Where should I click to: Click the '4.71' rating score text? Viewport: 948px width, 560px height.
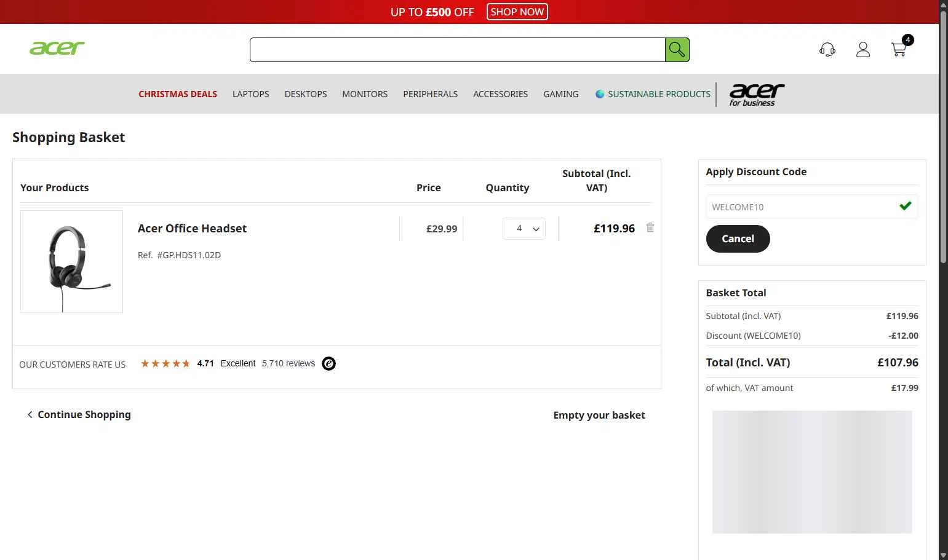[x=205, y=363]
